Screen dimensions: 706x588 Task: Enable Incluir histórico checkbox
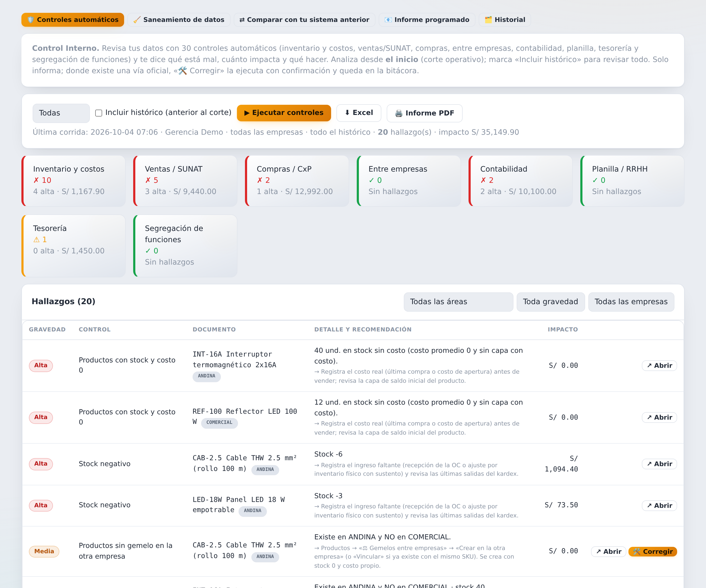point(98,113)
